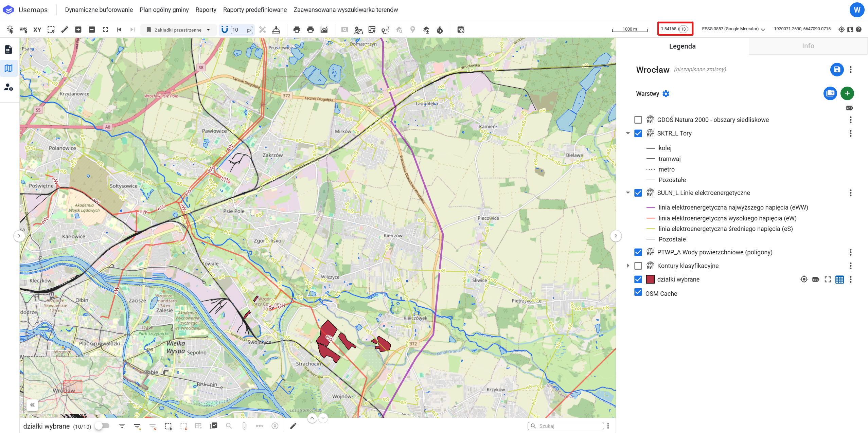
Task: Open the heatmap flame tool
Action: click(440, 30)
